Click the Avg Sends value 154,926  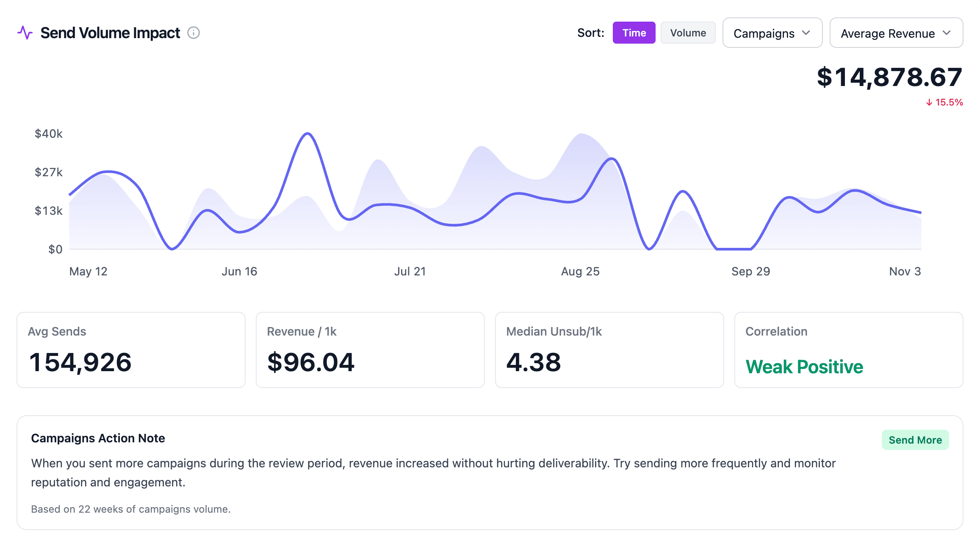[x=80, y=361]
